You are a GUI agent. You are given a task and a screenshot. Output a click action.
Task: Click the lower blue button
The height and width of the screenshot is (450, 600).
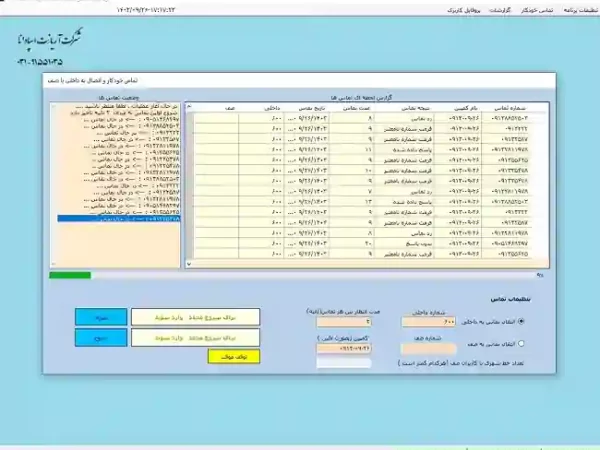pos(101,338)
